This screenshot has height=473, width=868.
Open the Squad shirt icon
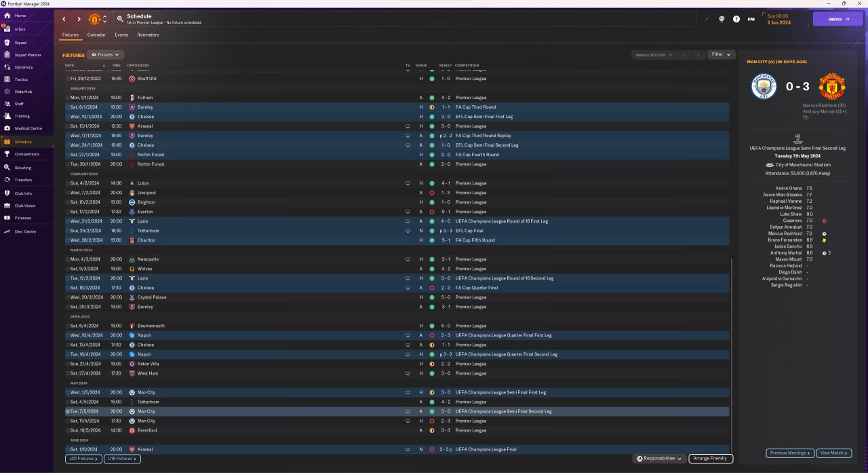click(7, 43)
